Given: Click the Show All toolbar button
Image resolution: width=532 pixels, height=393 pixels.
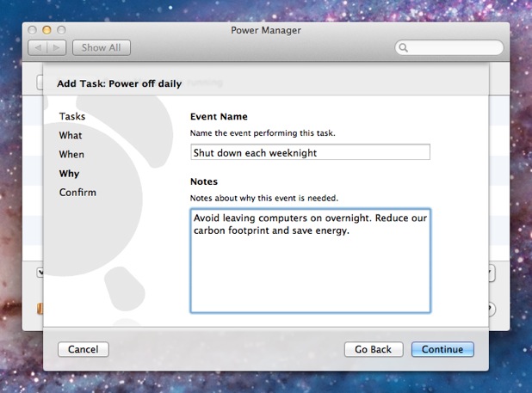Looking at the screenshot, I should tap(101, 48).
